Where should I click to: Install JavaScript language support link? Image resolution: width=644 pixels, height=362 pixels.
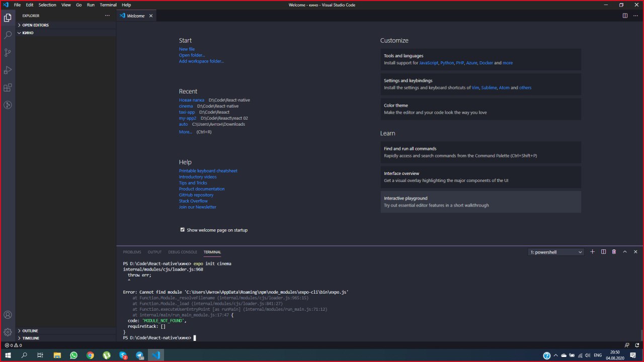tap(429, 63)
